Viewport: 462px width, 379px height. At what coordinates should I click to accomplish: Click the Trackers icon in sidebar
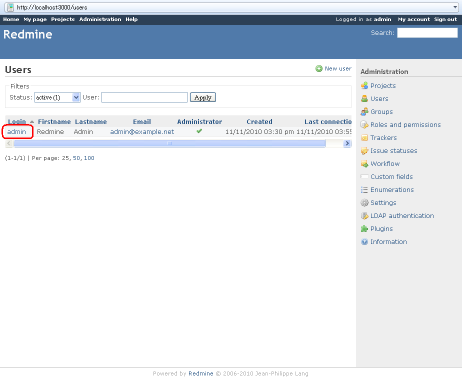[x=364, y=138]
